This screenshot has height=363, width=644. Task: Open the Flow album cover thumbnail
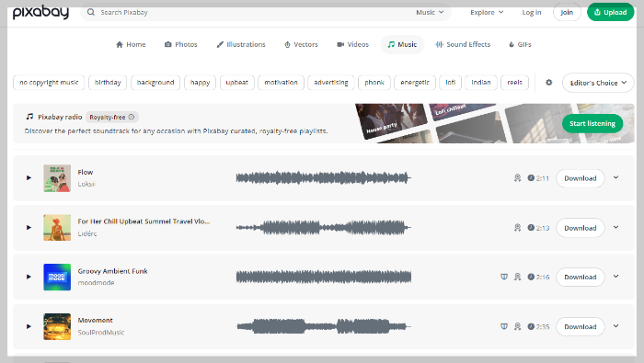coord(57,178)
